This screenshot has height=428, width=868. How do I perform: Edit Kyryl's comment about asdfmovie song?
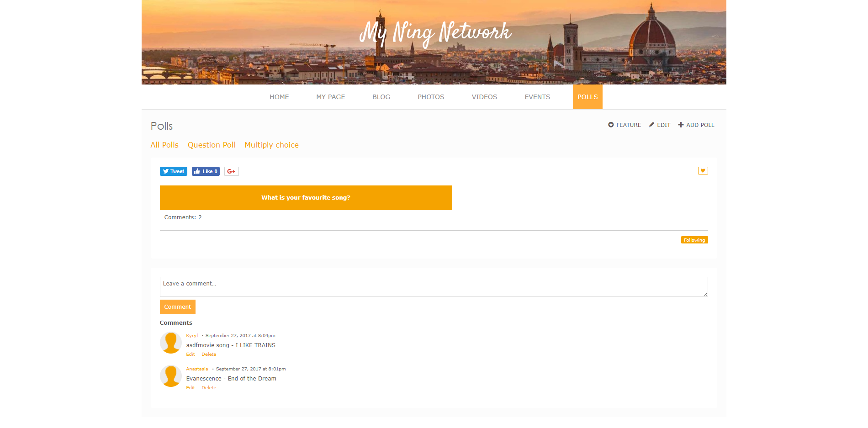pos(191,354)
